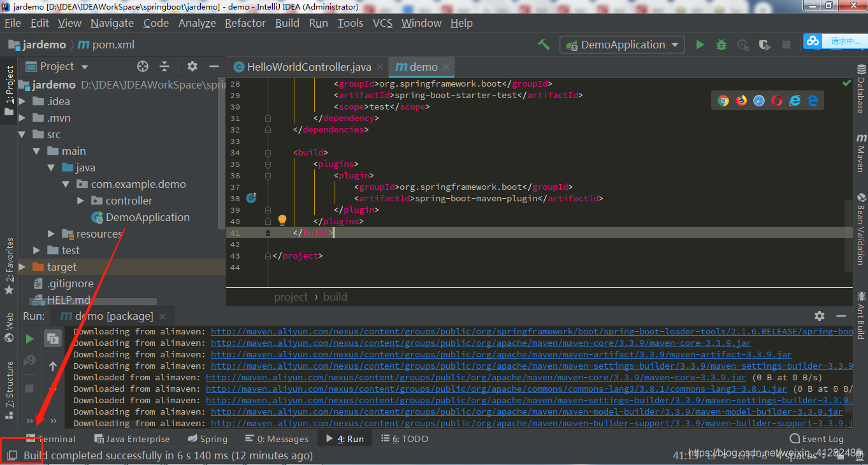This screenshot has height=465, width=868.
Task: Click the gutter icon on line 38
Action: pyautogui.click(x=250, y=197)
